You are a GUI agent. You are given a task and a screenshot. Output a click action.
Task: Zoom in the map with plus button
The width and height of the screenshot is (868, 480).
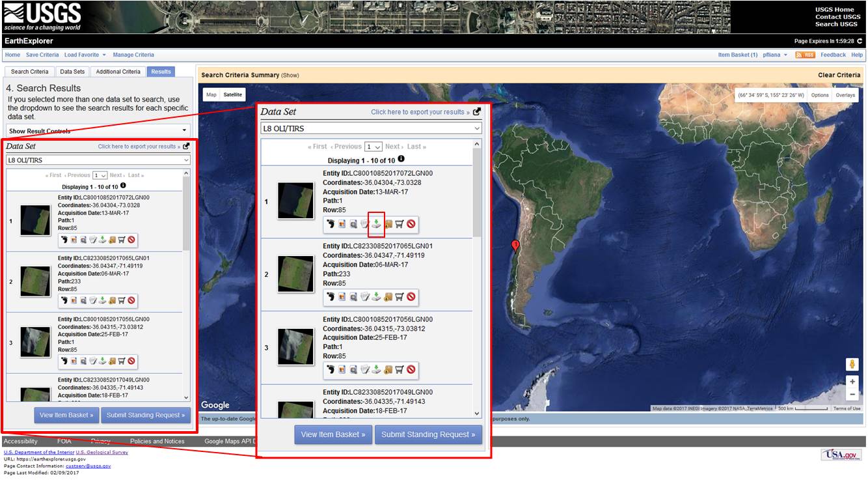[852, 382]
